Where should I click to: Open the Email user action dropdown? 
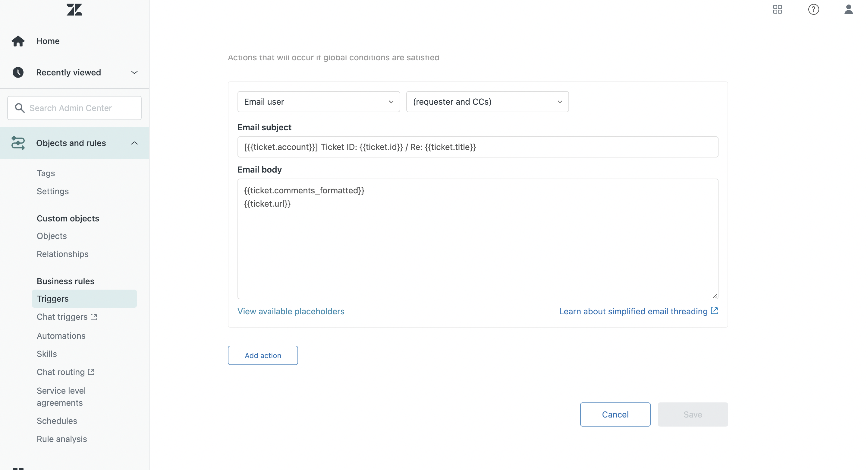point(319,102)
